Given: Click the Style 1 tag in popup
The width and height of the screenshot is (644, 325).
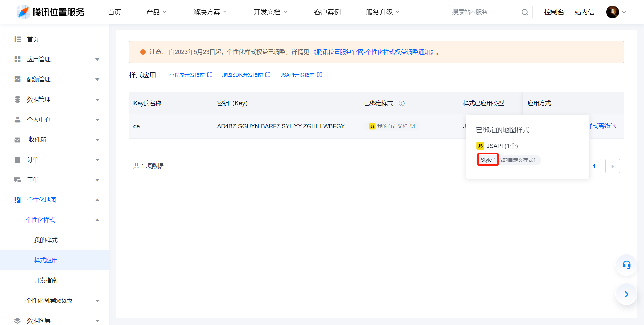Looking at the screenshot, I should click(488, 160).
